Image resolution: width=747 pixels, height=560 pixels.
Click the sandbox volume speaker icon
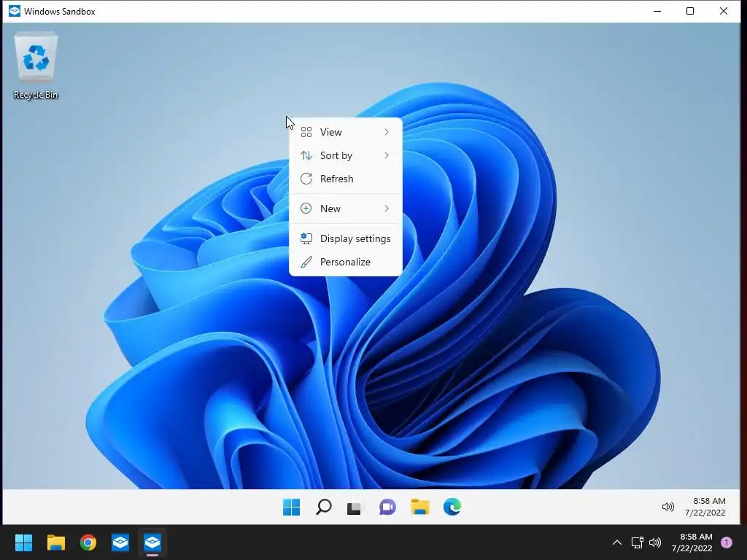[668, 507]
